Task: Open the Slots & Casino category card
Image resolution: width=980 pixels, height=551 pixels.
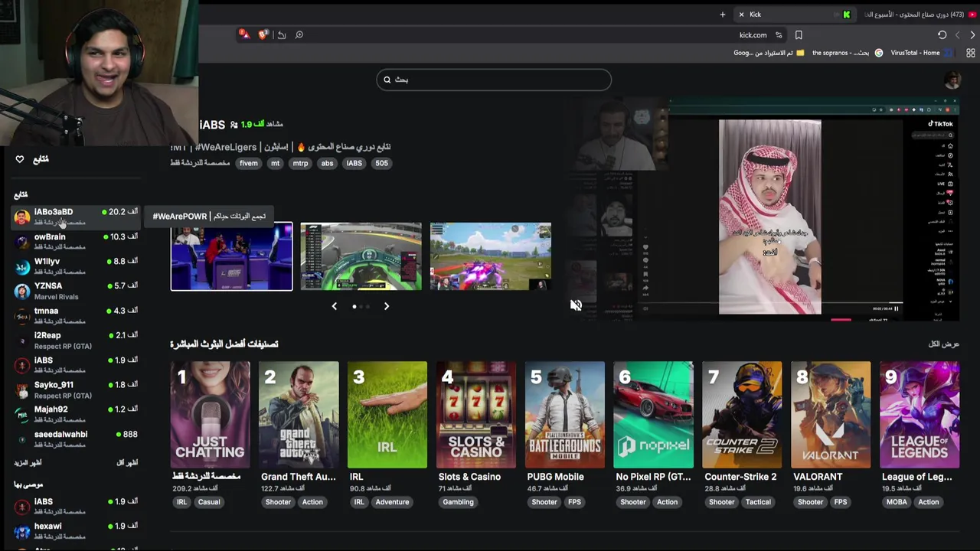Action: click(x=476, y=415)
